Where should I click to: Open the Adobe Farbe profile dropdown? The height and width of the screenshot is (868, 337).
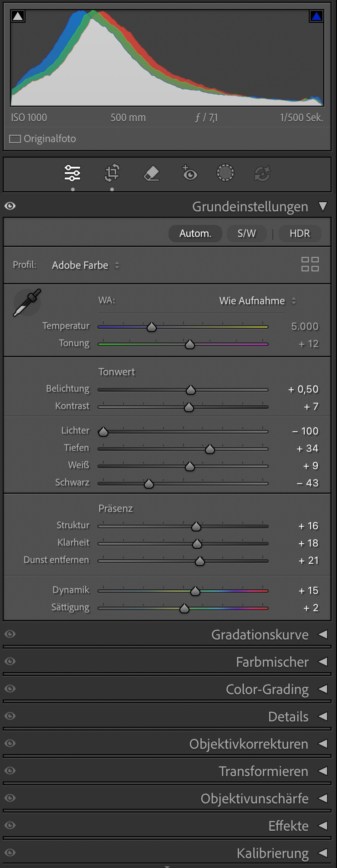[x=86, y=265]
